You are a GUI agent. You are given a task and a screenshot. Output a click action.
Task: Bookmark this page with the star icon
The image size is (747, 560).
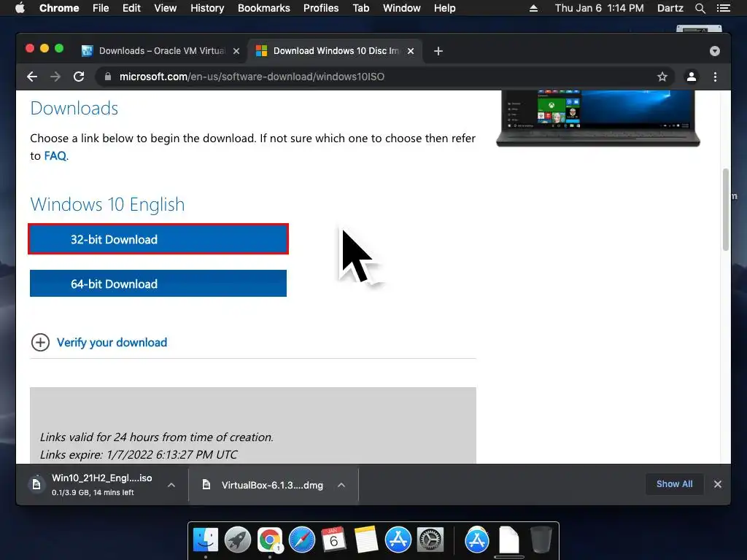click(x=662, y=77)
